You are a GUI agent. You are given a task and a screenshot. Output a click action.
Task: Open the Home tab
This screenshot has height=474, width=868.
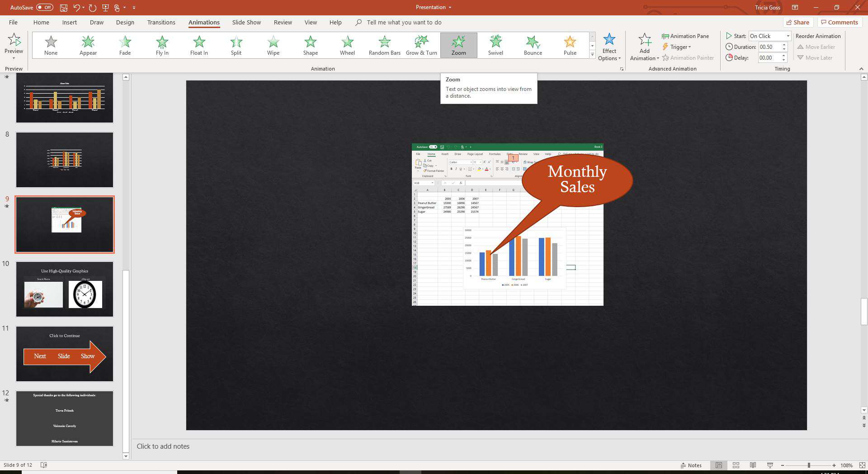tap(41, 22)
